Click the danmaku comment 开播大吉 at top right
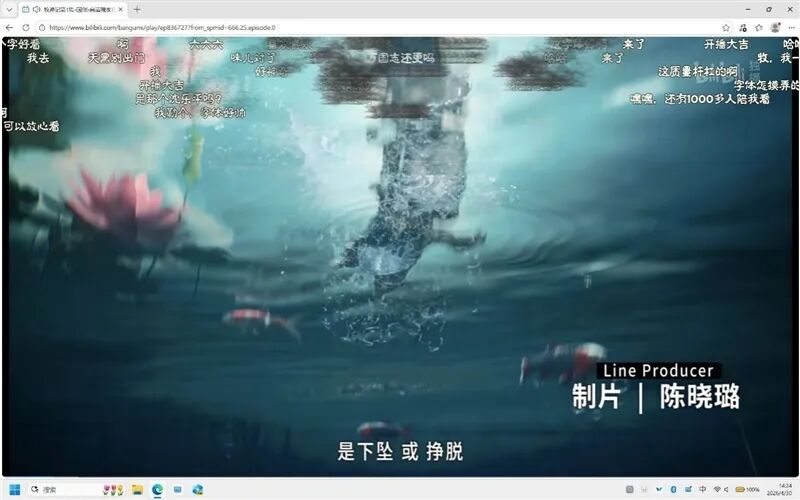The height and width of the screenshot is (500, 800). (726, 44)
